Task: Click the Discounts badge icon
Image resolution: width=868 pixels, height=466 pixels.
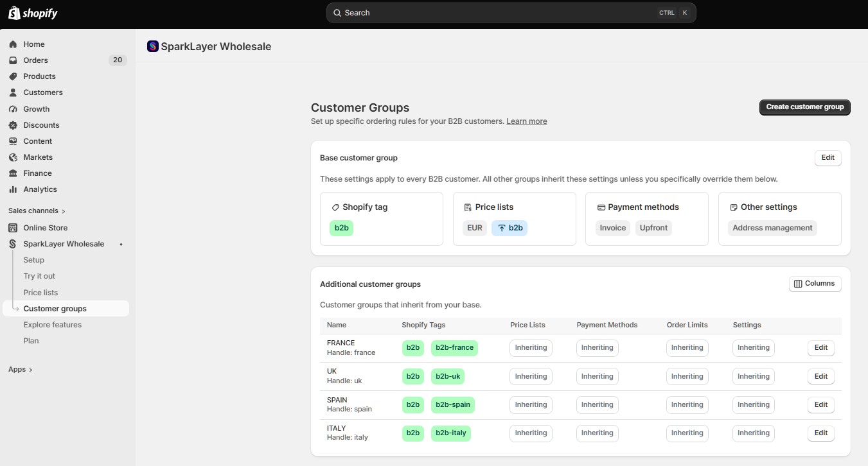Action: pos(13,125)
